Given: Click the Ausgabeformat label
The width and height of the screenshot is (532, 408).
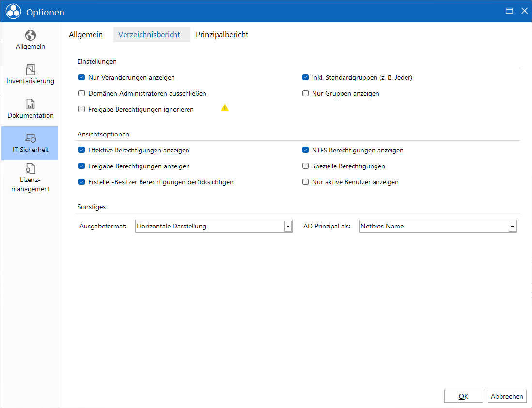Looking at the screenshot, I should point(103,227).
